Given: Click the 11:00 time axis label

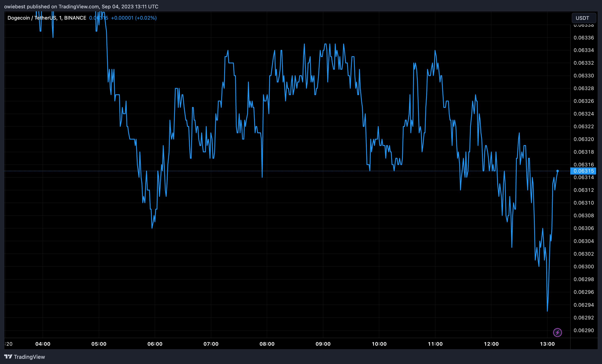Looking at the screenshot, I should [435, 344].
